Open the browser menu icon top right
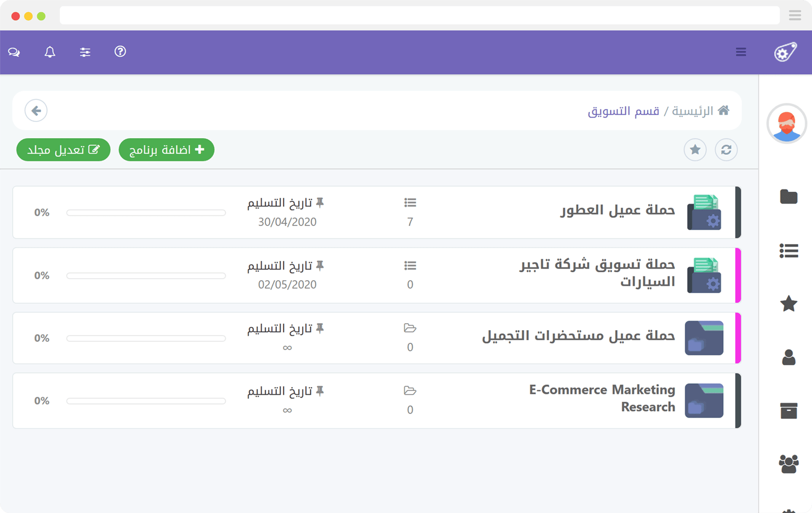The height and width of the screenshot is (513, 812). click(x=795, y=15)
